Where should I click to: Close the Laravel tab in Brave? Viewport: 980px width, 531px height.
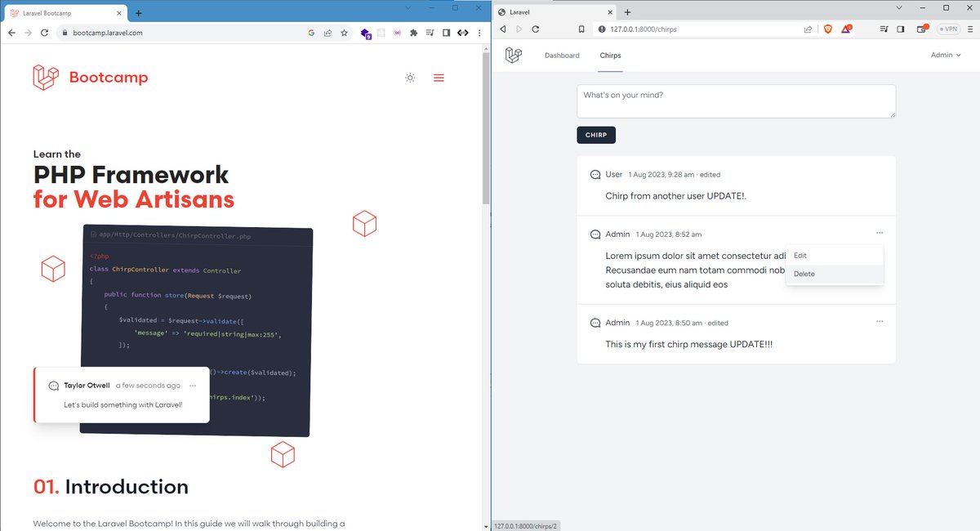(x=608, y=12)
